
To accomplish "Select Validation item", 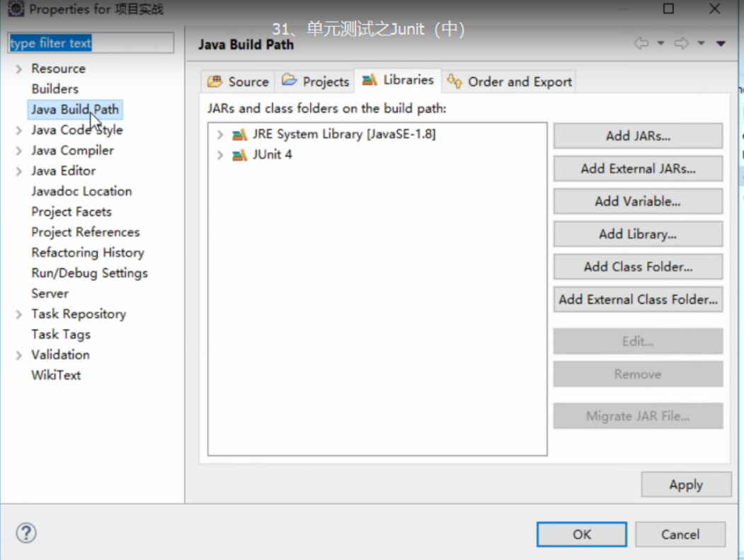I will click(60, 355).
